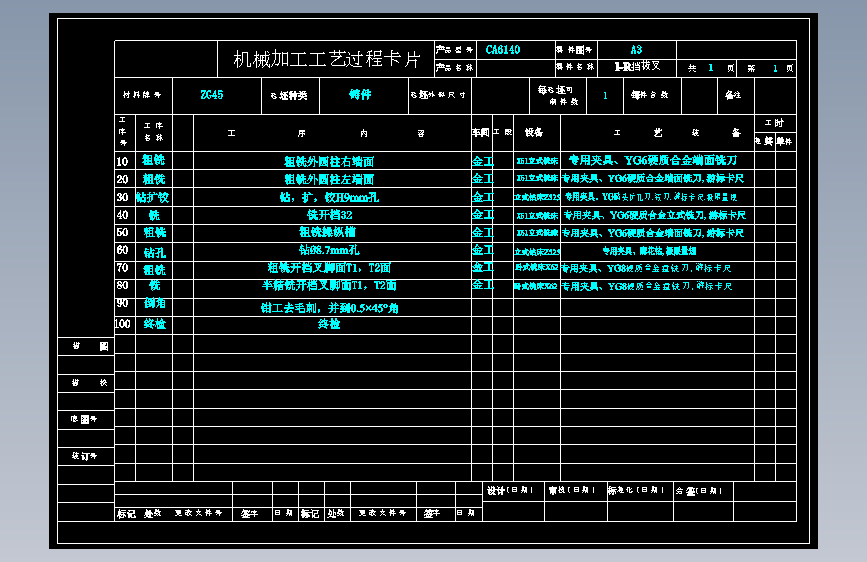This screenshot has height=562, width=867.
Task: Click the 底图号 label in left margin
Action: click(x=84, y=419)
